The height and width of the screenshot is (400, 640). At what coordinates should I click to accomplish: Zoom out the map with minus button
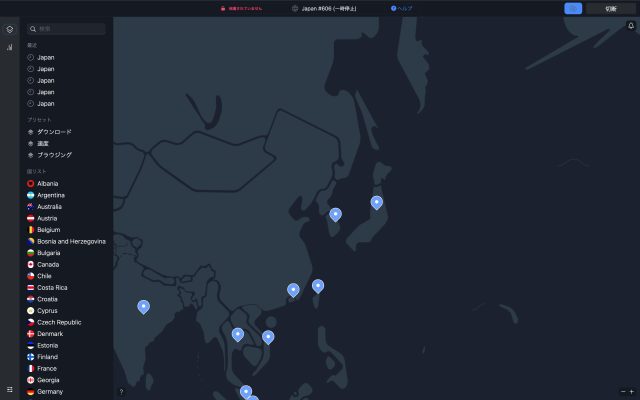click(622, 391)
